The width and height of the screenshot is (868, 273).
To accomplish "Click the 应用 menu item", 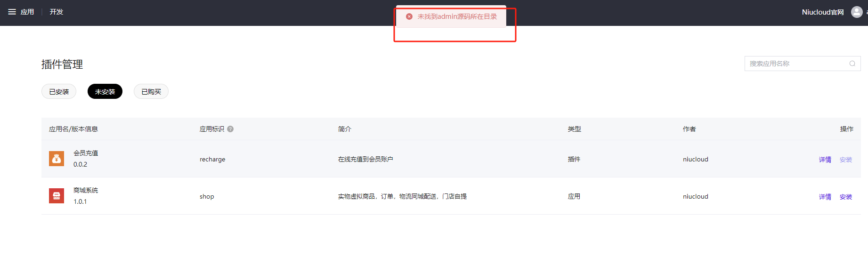I will coord(27,12).
